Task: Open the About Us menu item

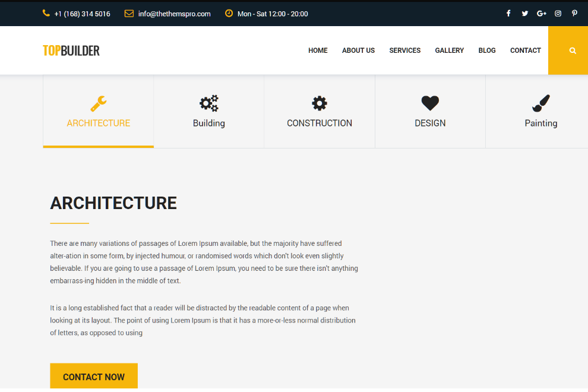Action: click(x=358, y=50)
